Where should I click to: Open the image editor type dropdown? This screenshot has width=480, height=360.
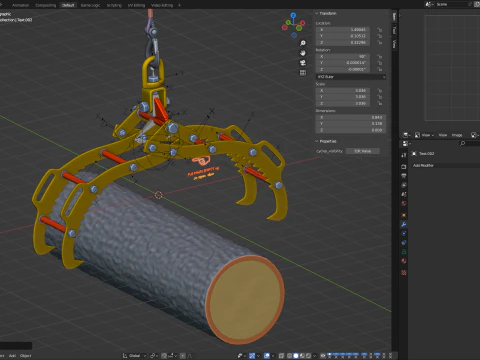point(407,135)
